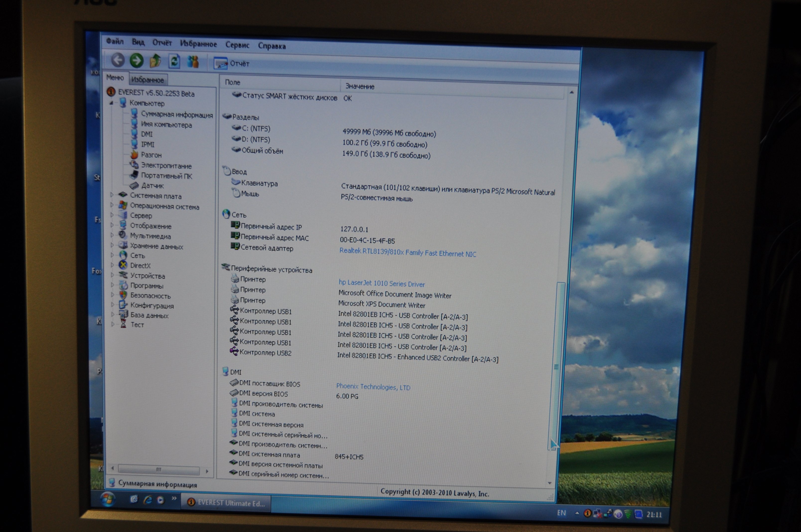
Task: Expand the Сервер node
Action: [112, 215]
